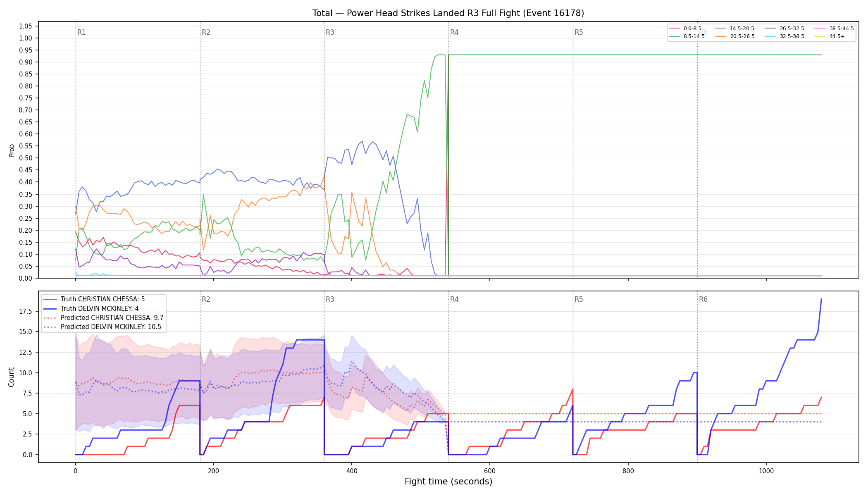Click the 0.50 tick on the Prob axis
The width and height of the screenshot is (868, 496).
pos(26,158)
